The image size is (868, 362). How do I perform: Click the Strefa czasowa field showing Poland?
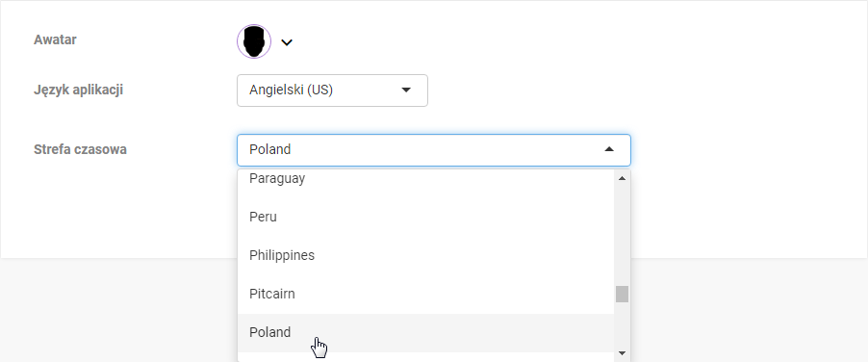(433, 150)
